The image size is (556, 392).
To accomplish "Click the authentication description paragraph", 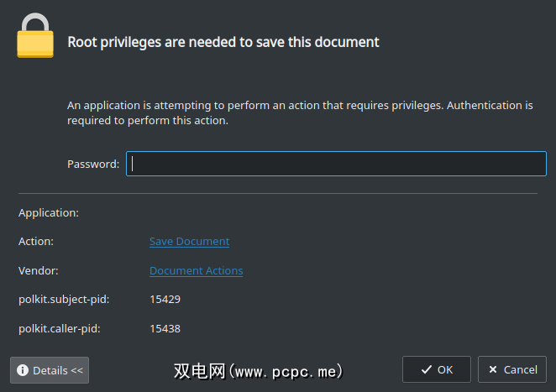I will [x=300, y=113].
